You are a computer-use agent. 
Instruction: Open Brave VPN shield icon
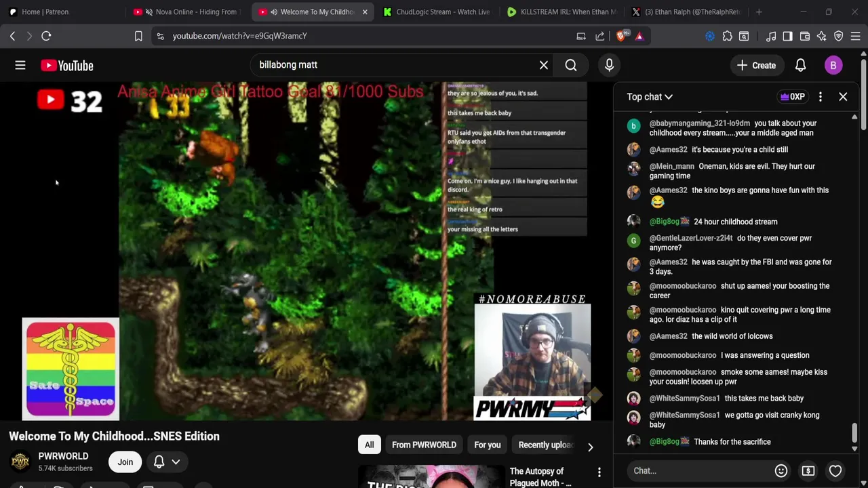pos(839,36)
